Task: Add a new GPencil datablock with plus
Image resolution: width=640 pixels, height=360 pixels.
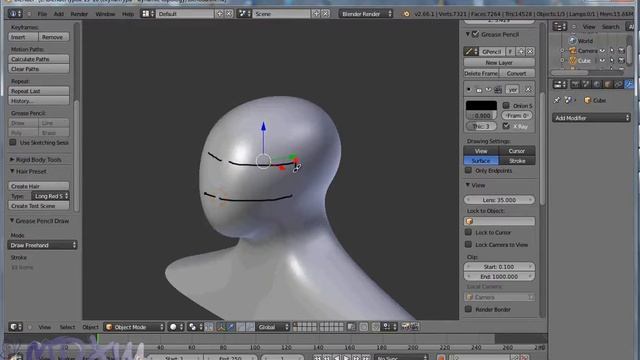Action: [521, 51]
